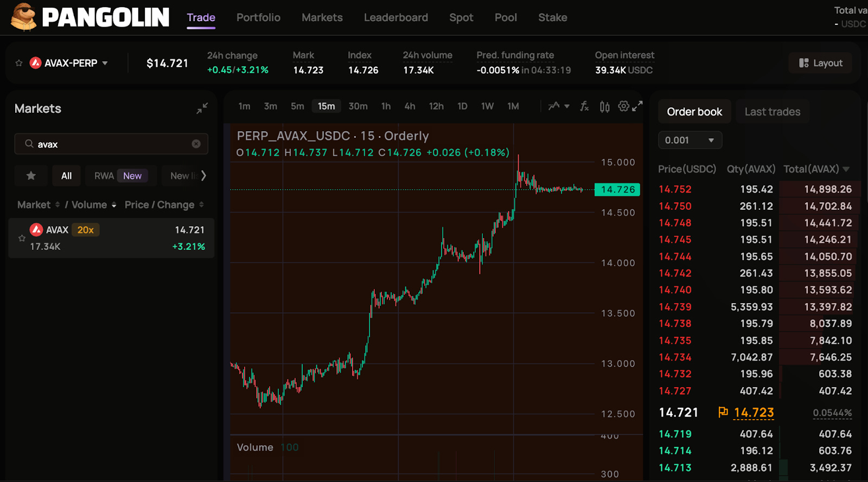Screen dimensions: 868x482
Task: Open chart settings gear
Action: click(623, 106)
